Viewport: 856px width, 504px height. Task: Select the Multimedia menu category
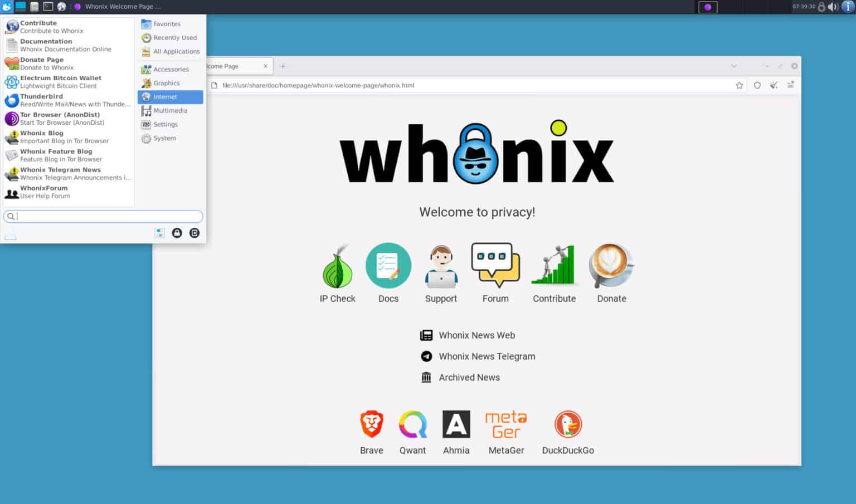[171, 110]
